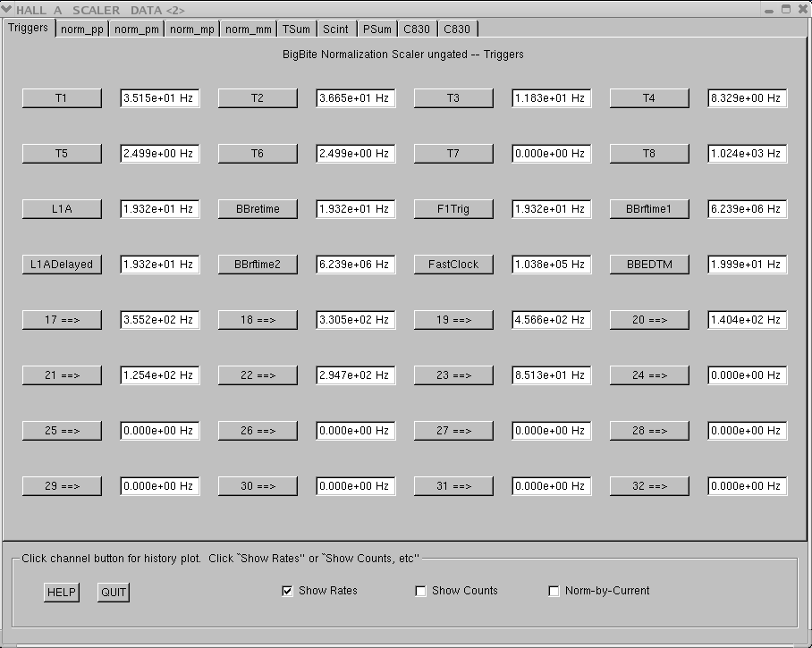Open the norm_pm tab
The height and width of the screenshot is (648, 812).
[x=137, y=29]
